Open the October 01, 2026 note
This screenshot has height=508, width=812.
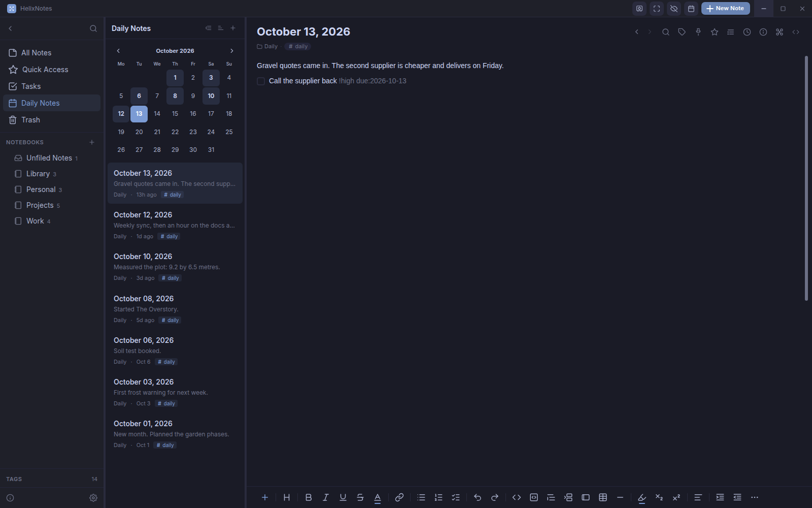pyautogui.click(x=175, y=434)
